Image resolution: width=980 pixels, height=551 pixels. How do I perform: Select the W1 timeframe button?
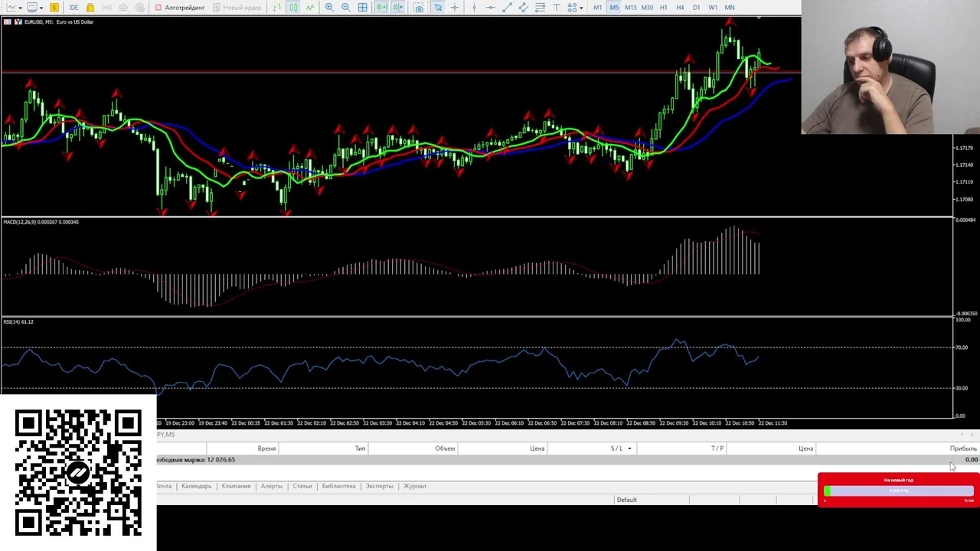pos(713,7)
